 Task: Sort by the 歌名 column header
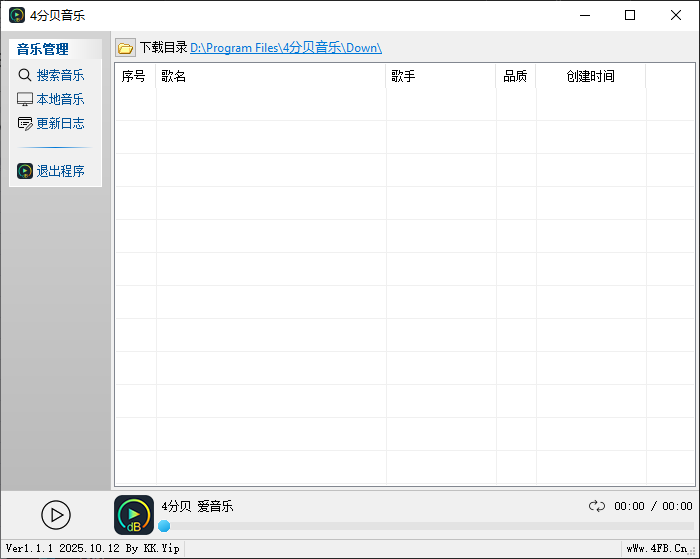(174, 76)
